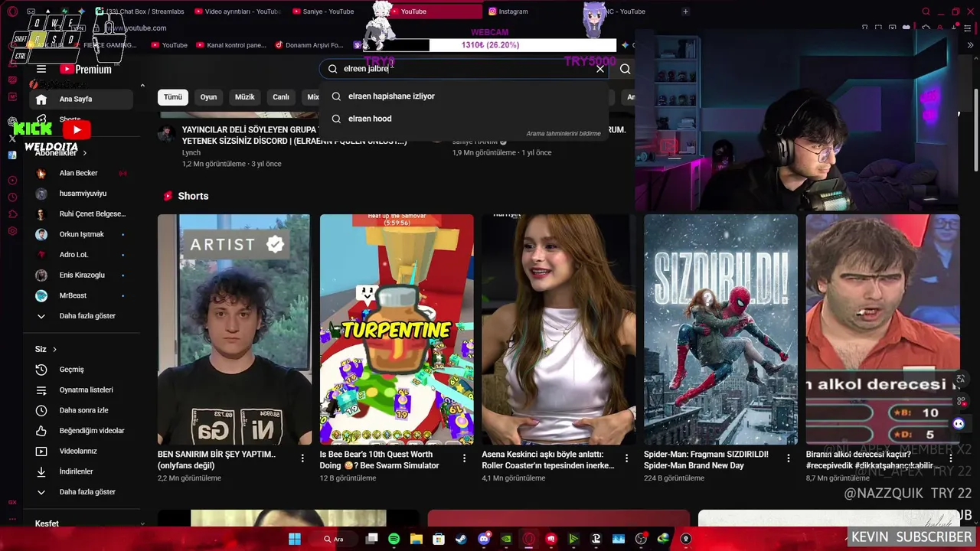Expand 'Daha fazla göster' under subscriptions
Screen dimensions: 980x551
81,316
